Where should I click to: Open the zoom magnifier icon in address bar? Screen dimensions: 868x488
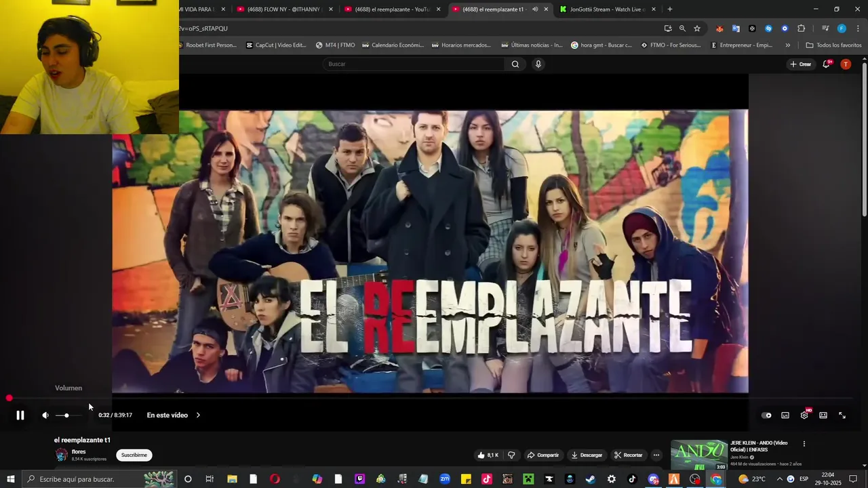[682, 28]
